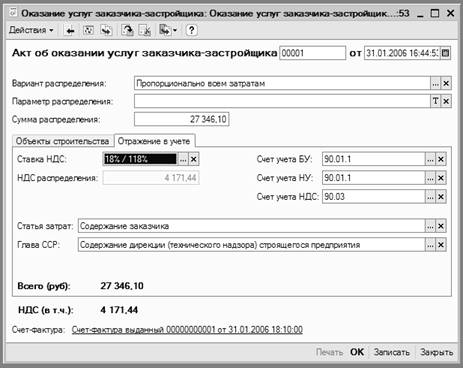Open selection for Счет учета НДС
Viewport: 463px width, 368px height.
430,197
